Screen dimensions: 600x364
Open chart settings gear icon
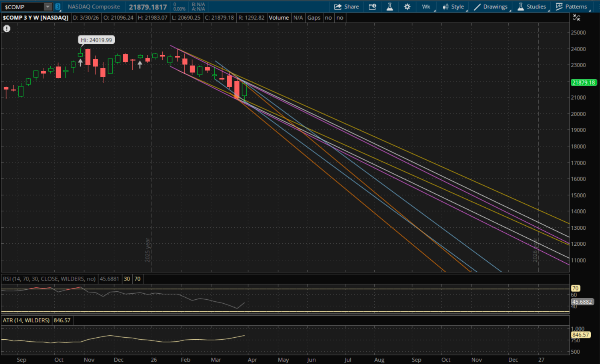pos(407,7)
